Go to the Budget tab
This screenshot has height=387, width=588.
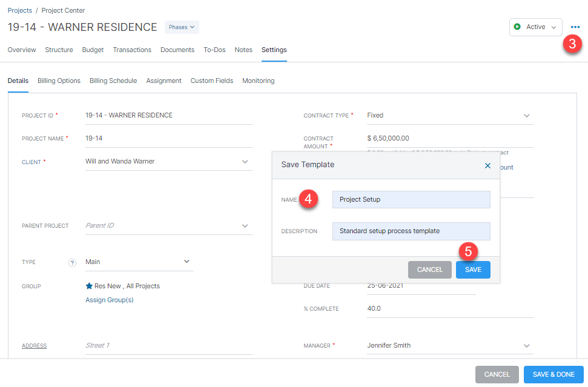coord(93,50)
